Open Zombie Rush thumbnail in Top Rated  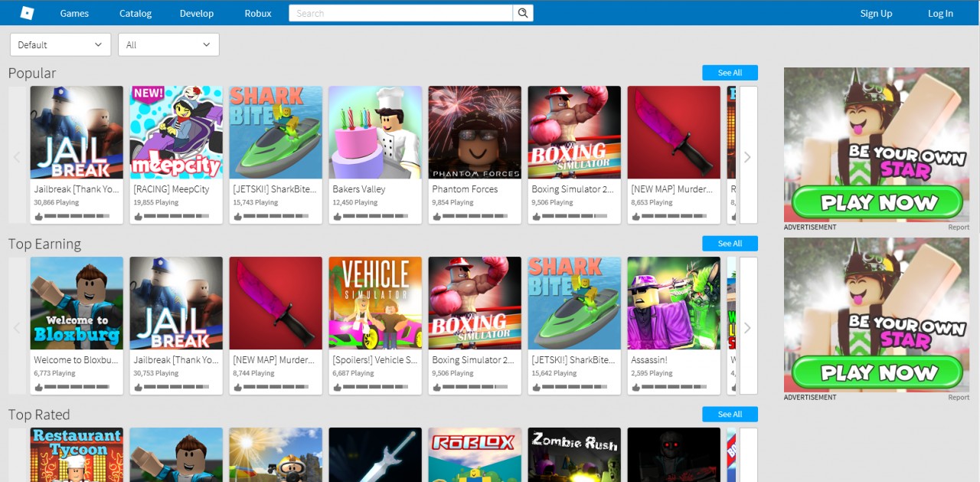coord(574,454)
